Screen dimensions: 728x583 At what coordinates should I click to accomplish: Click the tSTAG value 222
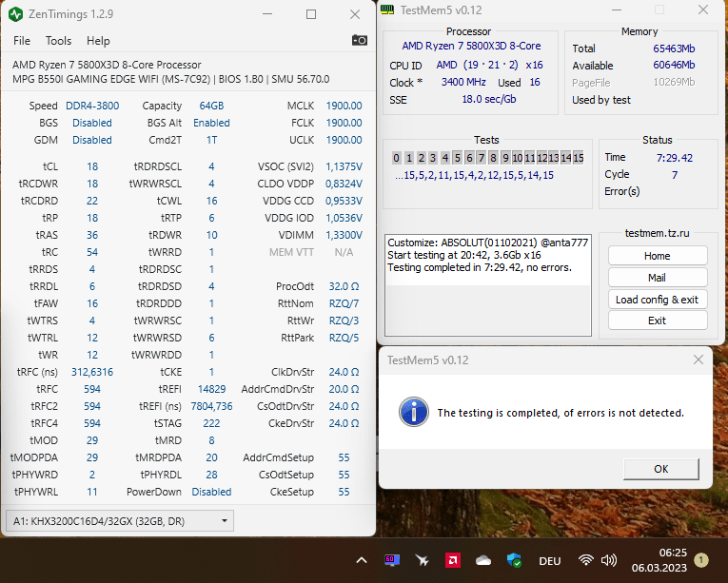(x=211, y=423)
